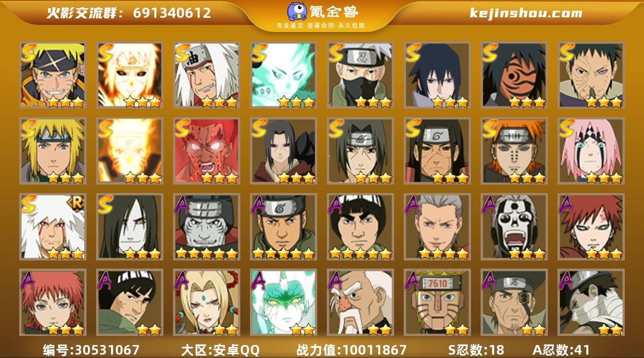
Task: Click the red-skinned Might Guy portrait
Action: [x=207, y=151]
